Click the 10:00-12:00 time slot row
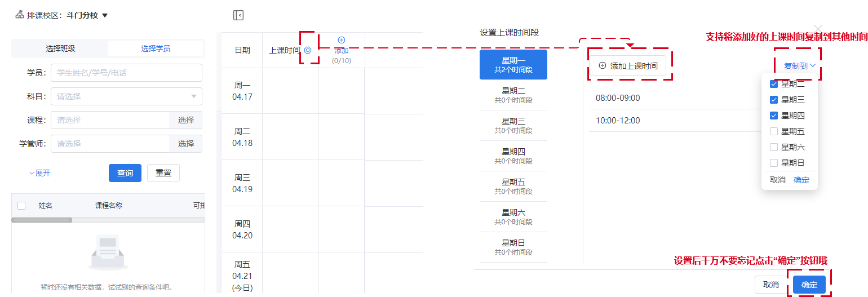The height and width of the screenshot is (297, 868). click(x=676, y=121)
